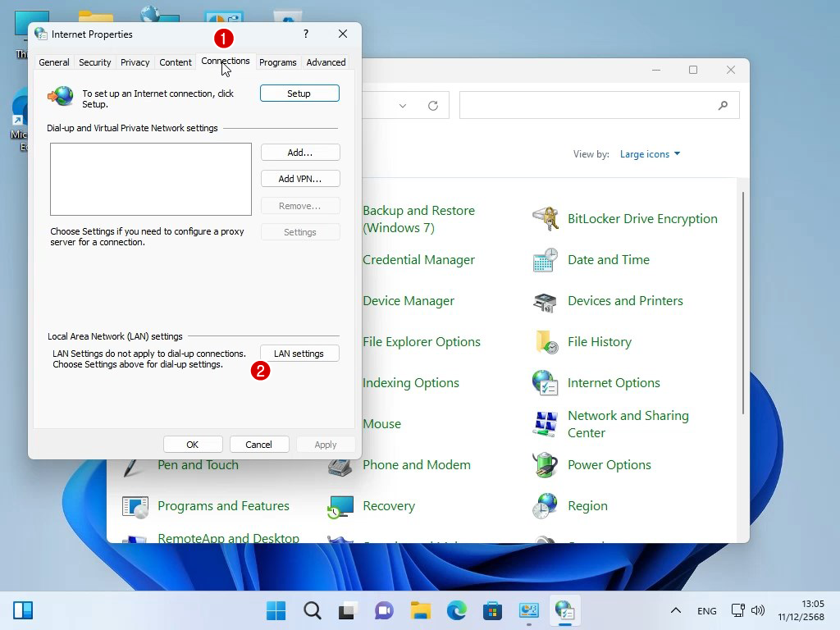The image size is (840, 630).
Task: Click the Recovery icon
Action: coord(340,506)
